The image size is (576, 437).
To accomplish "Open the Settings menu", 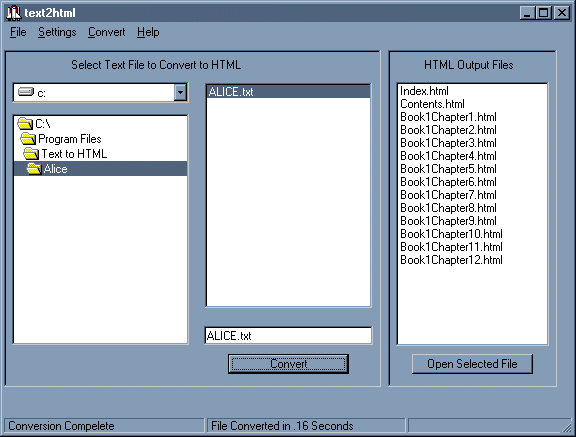I will (x=57, y=32).
